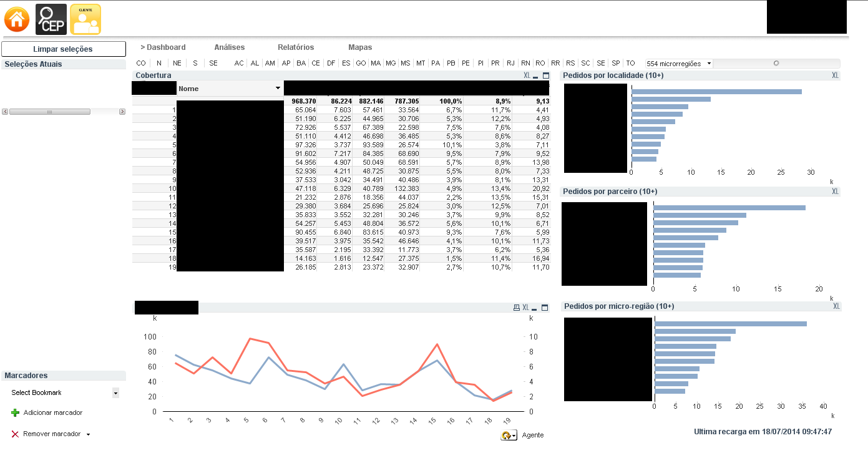The height and width of the screenshot is (453, 868).
Task: Select state MT filter
Action: 421,64
